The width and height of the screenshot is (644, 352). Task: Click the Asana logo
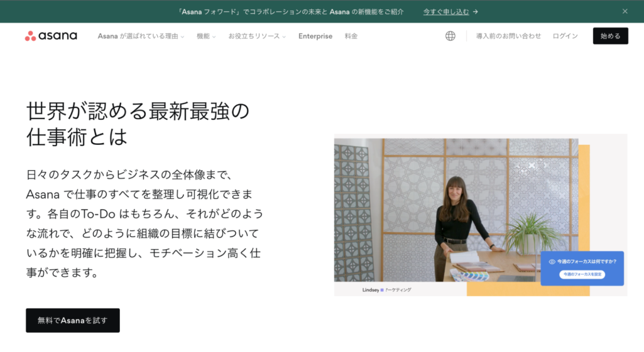click(51, 36)
